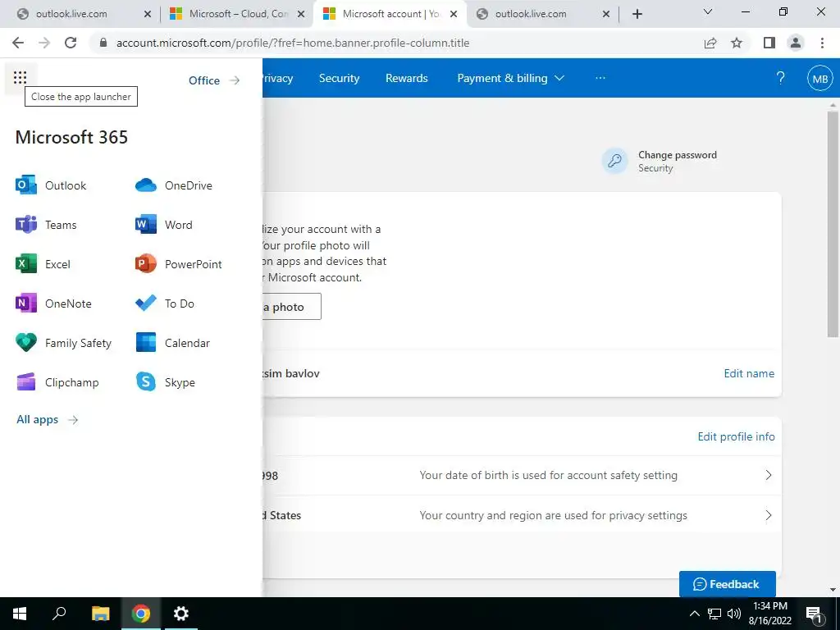Launch Clipchamp from the app launcher
The width and height of the screenshot is (840, 630).
(57, 382)
